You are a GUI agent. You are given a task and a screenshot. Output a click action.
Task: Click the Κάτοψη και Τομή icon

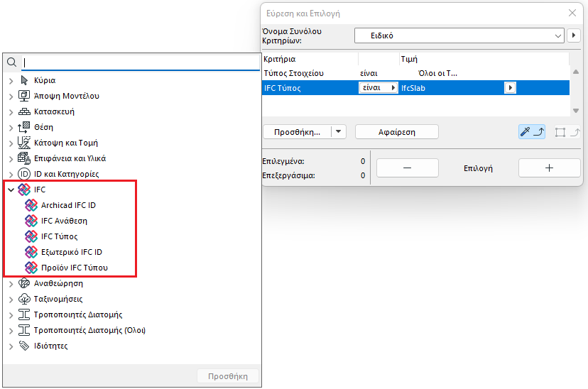(x=24, y=143)
